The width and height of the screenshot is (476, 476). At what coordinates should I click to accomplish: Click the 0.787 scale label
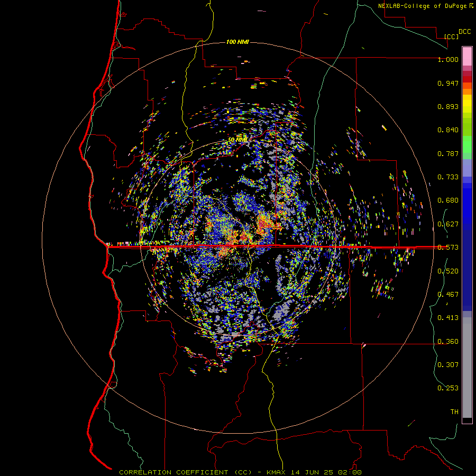pos(448,153)
